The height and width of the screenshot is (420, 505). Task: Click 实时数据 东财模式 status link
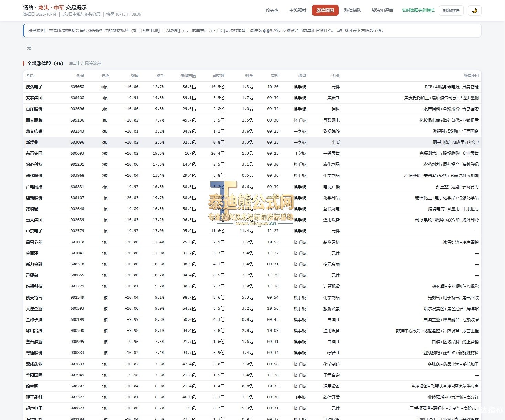pos(418,10)
